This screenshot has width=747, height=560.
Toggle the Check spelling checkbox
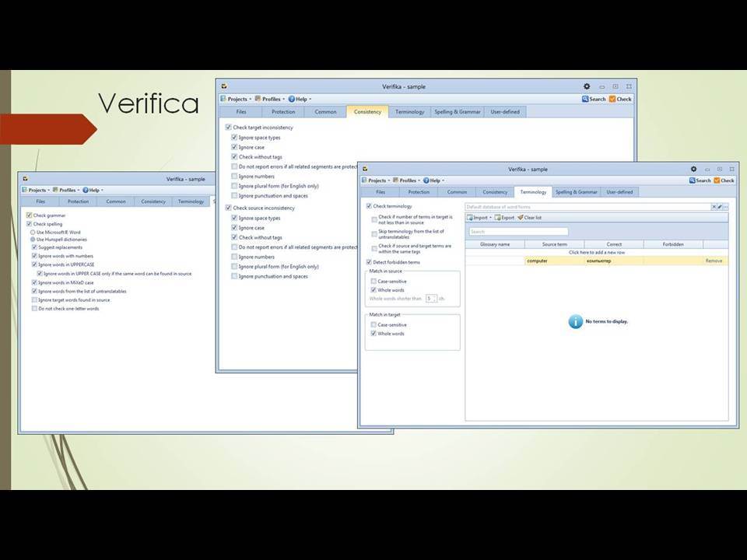[x=29, y=224]
